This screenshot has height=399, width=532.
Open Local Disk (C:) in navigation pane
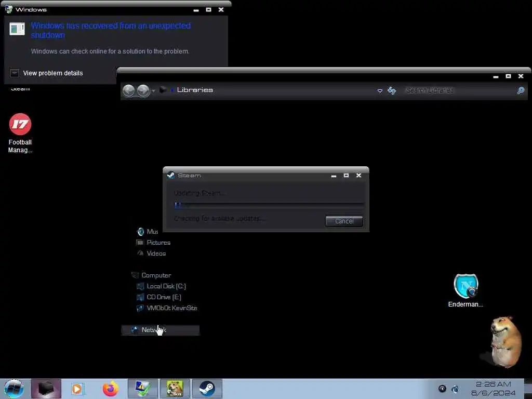point(161,286)
